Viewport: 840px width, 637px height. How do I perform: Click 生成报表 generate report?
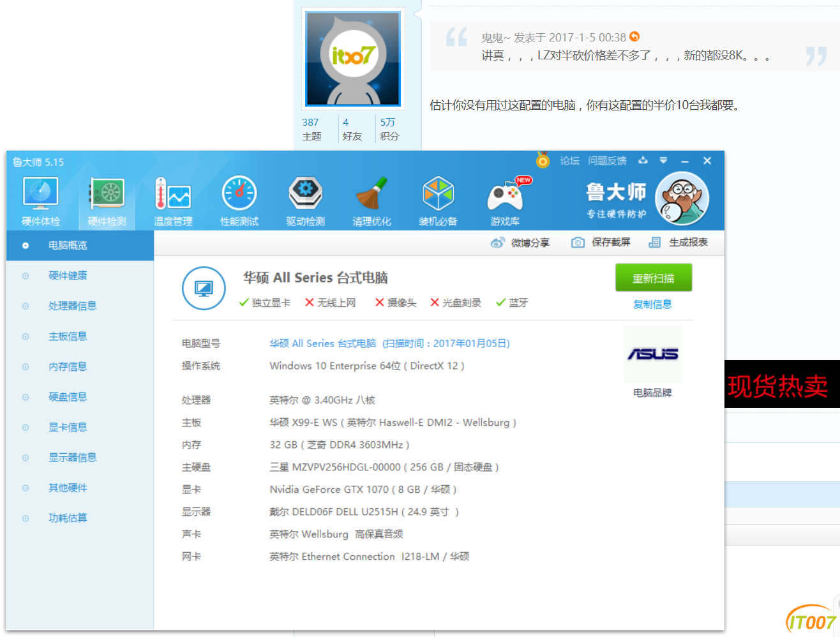(678, 243)
